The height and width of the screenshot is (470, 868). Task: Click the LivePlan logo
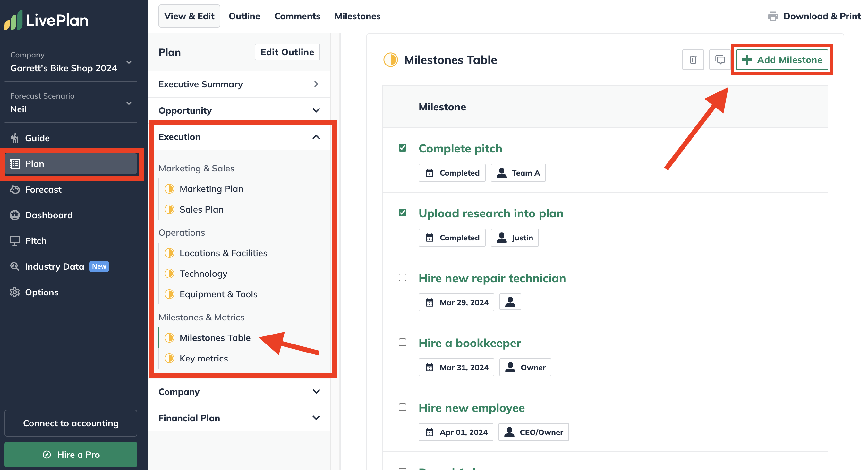(x=47, y=20)
